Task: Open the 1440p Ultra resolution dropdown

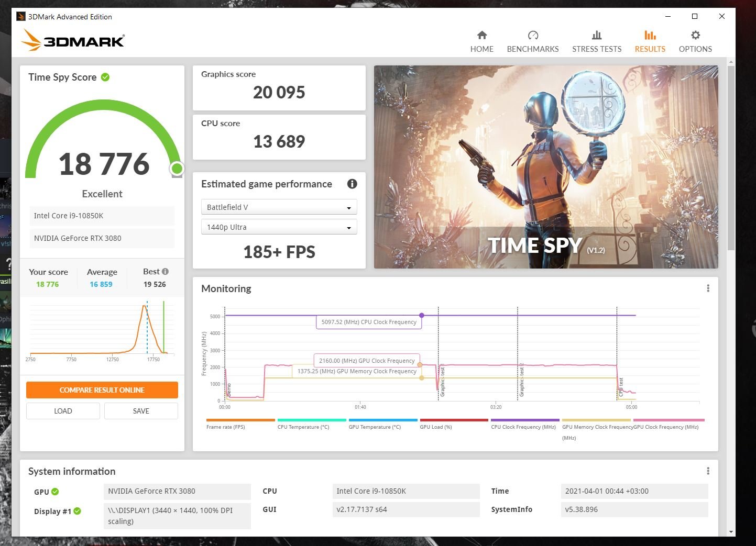Action: (279, 227)
